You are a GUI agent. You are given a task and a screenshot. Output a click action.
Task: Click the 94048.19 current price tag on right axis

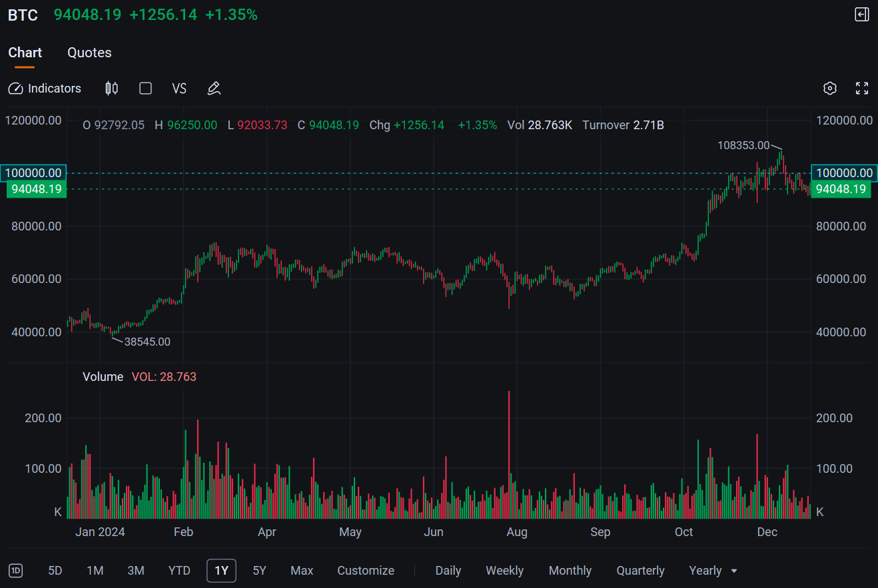841,189
